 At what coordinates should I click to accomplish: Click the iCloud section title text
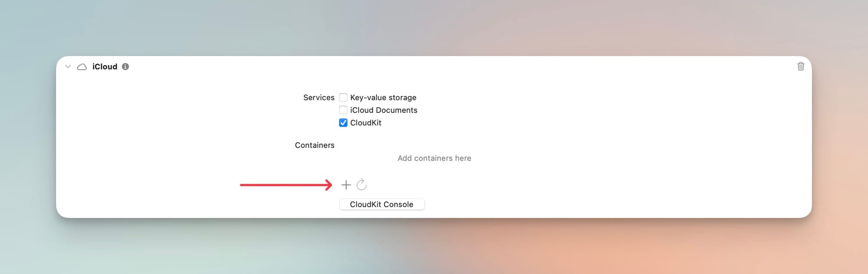(105, 66)
